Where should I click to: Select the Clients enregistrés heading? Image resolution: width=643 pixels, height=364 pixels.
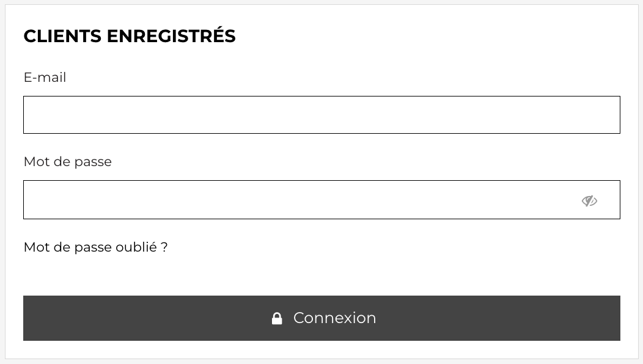[130, 35]
